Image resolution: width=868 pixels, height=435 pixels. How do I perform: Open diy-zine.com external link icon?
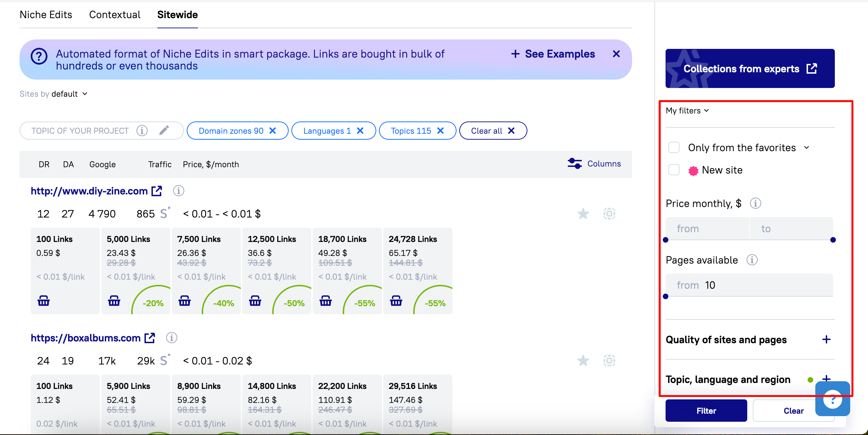(x=157, y=191)
